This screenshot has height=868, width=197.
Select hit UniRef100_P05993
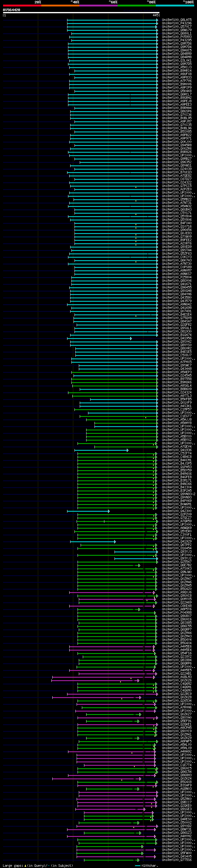pos(177,37)
